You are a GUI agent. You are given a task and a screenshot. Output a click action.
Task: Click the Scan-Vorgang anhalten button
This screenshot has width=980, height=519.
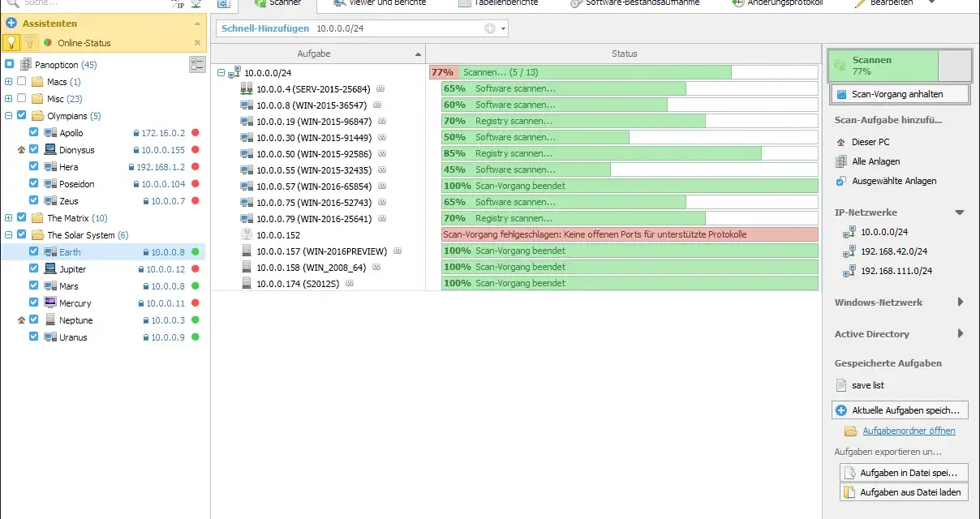pyautogui.click(x=899, y=94)
